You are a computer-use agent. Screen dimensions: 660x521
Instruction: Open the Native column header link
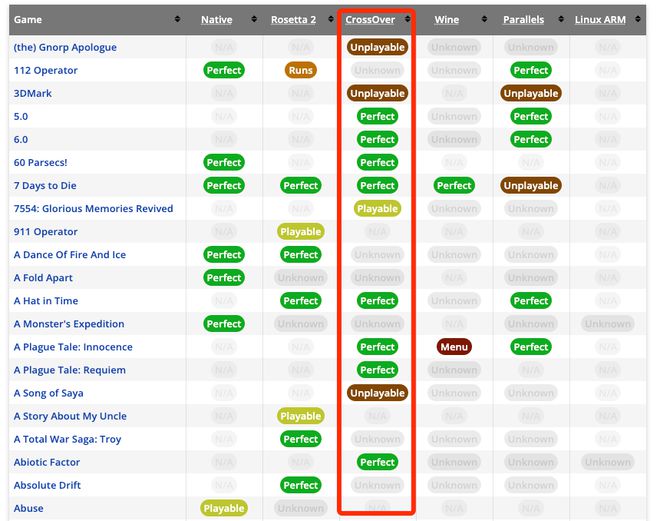(216, 20)
